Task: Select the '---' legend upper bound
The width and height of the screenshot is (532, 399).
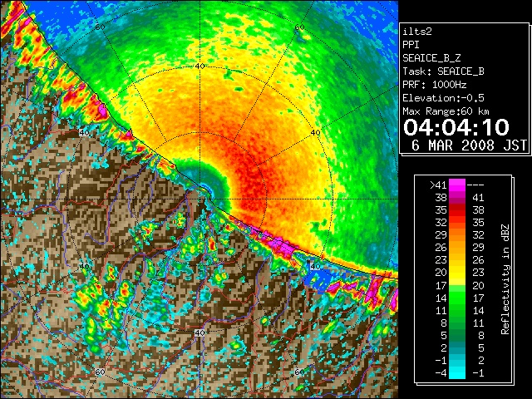Action: 475,185
